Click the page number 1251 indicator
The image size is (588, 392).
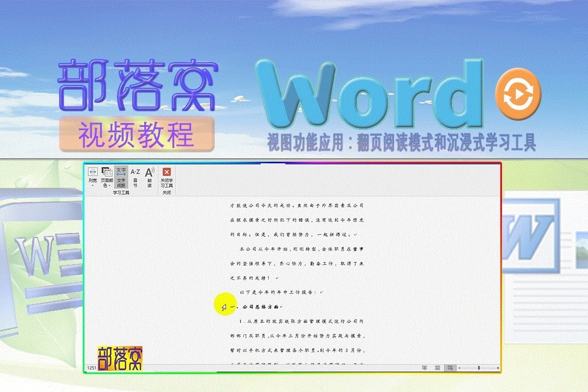90,367
